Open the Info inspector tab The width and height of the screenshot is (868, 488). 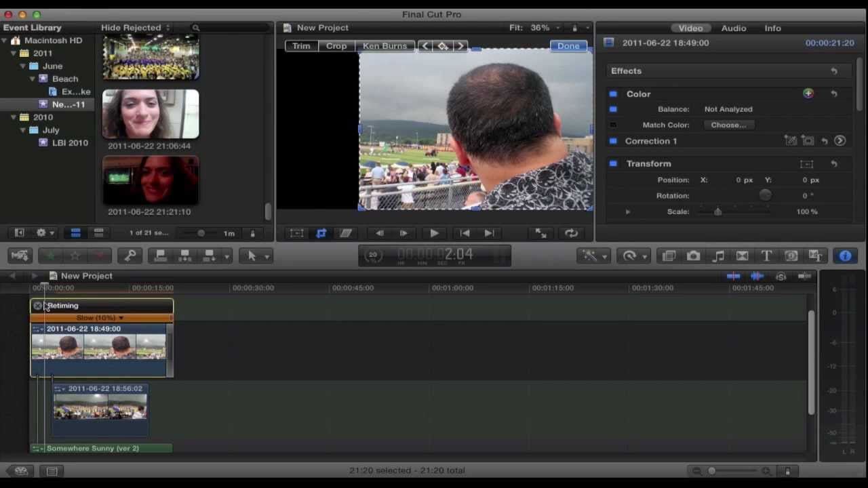pos(772,28)
